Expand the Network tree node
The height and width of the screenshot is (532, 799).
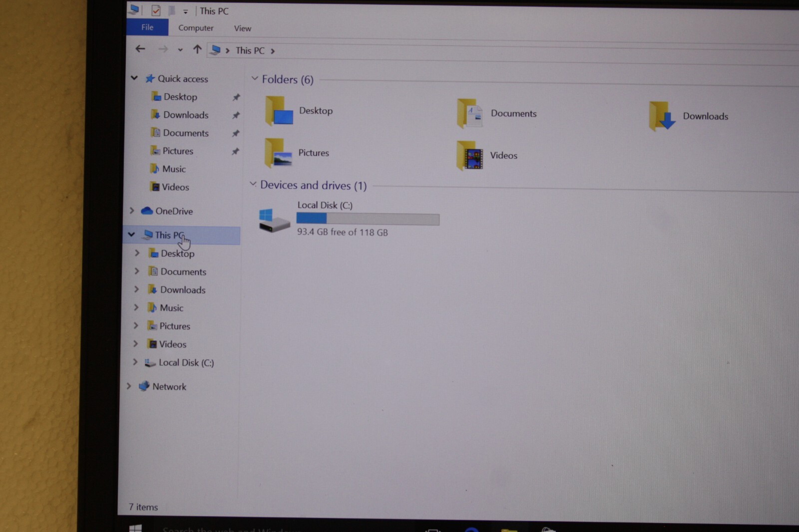pos(129,386)
